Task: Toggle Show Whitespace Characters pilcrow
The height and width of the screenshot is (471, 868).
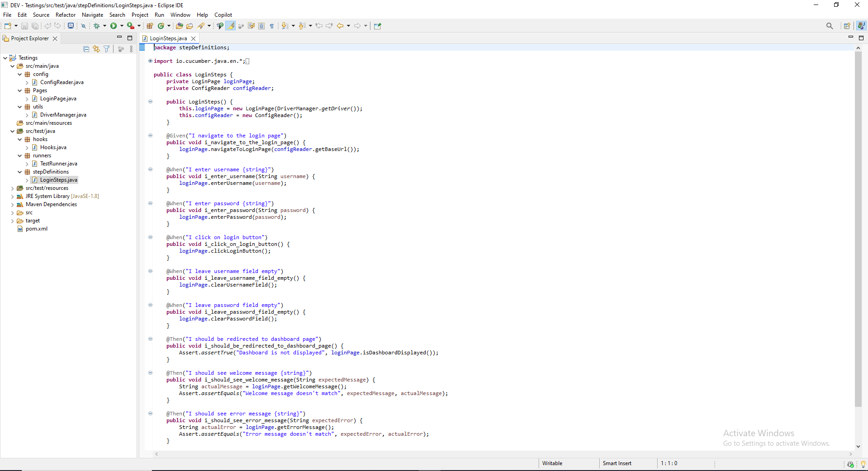Action: pyautogui.click(x=272, y=26)
